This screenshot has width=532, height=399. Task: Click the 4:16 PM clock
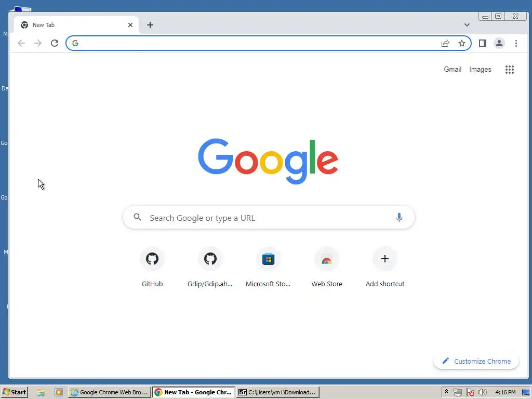tap(505, 392)
